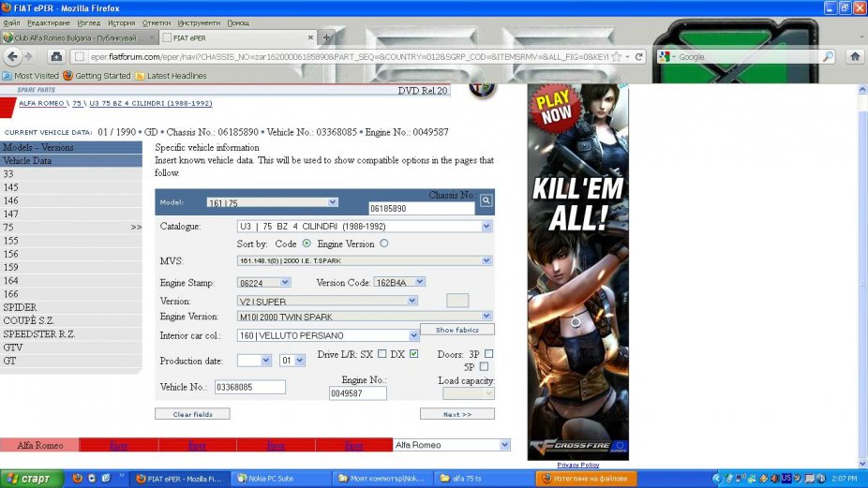
Task: Tick the SX drive side checkbox
Action: pyautogui.click(x=382, y=354)
